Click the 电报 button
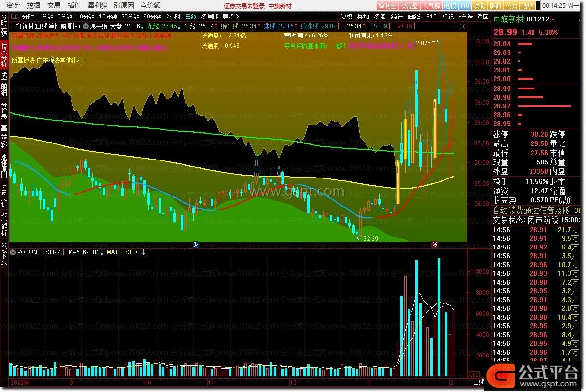586x392 pixels. pyautogui.click(x=450, y=6)
